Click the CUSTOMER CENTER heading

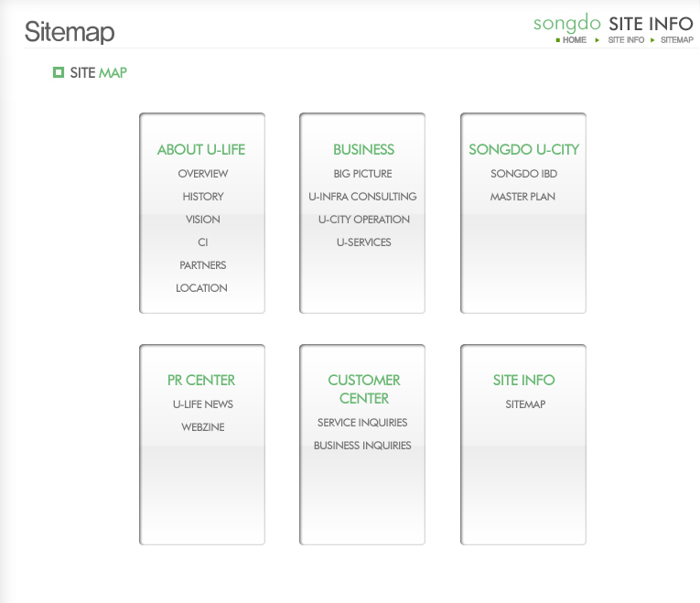[363, 389]
